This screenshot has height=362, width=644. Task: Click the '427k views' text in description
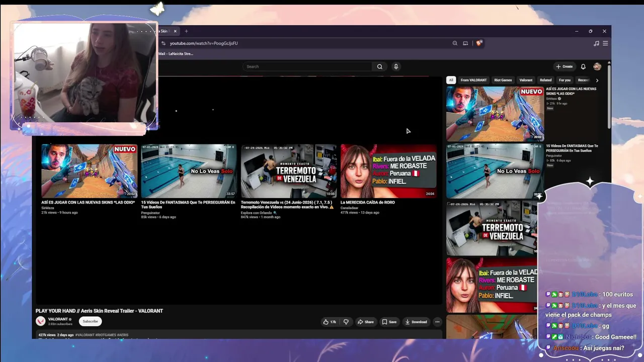coord(48,335)
